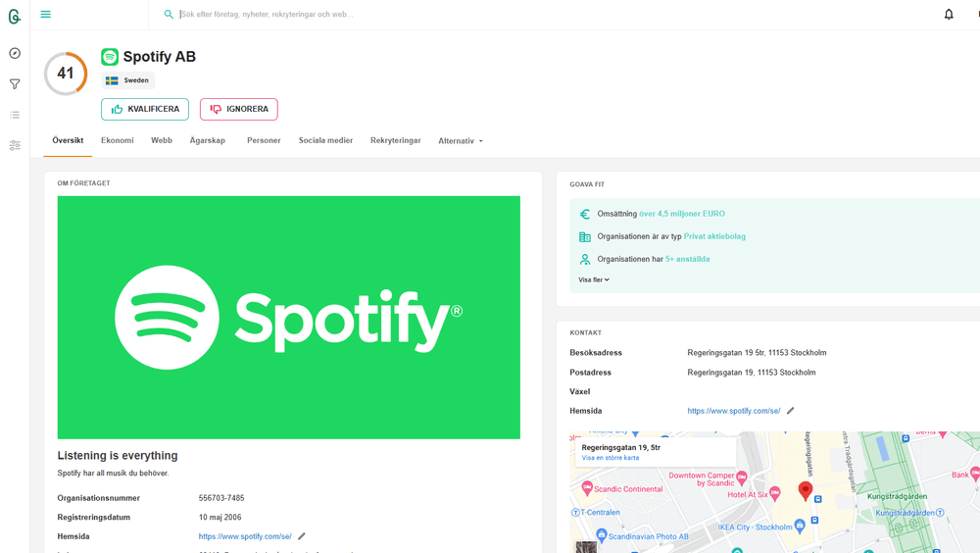Switch to the Ekonomi tab
Image resolution: width=980 pixels, height=553 pixels.
pos(118,141)
